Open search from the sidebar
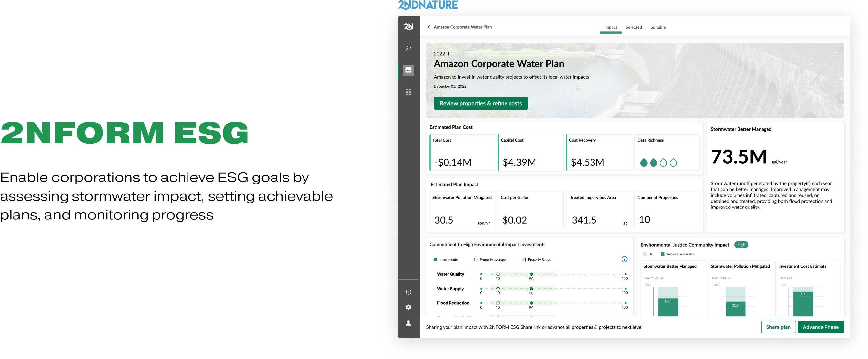Screen dimensions: 868x359 tap(408, 48)
